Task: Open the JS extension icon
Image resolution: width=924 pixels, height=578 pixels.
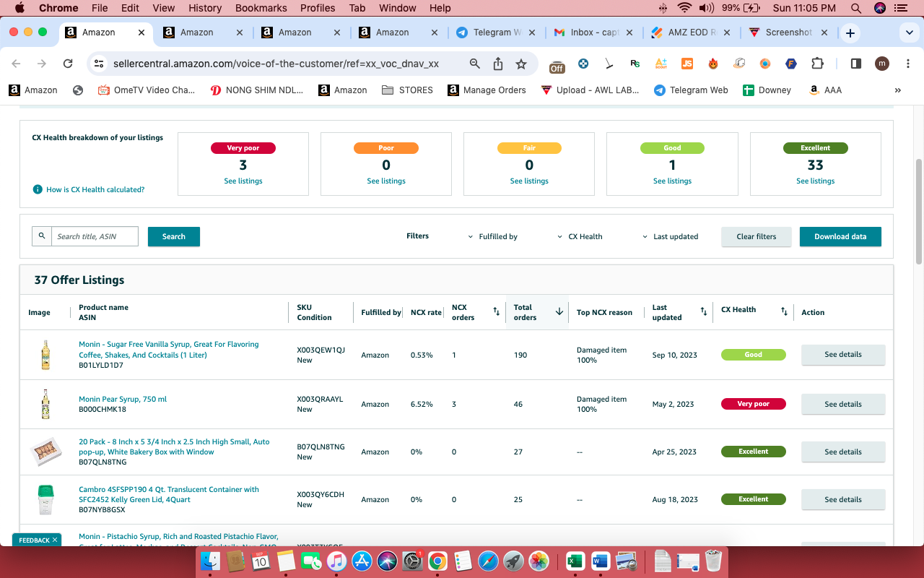Action: pyautogui.click(x=687, y=64)
